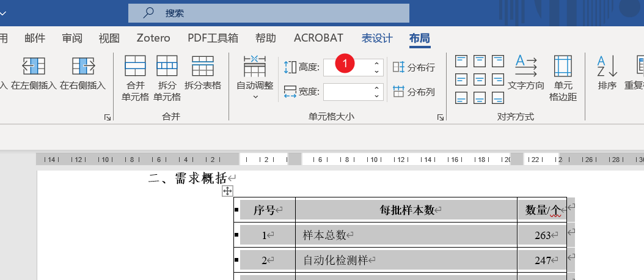Click the column width input field
The width and height of the screenshot is (644, 280).
(346, 92)
